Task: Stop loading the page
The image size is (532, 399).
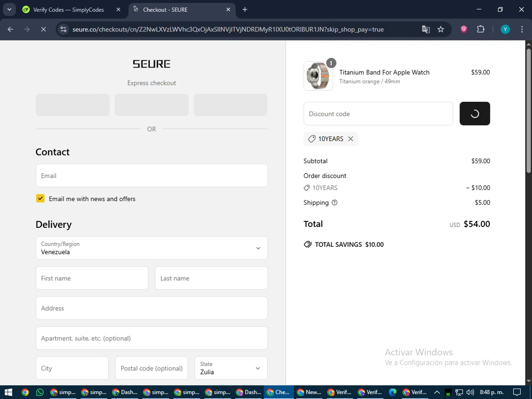Action: click(x=44, y=29)
